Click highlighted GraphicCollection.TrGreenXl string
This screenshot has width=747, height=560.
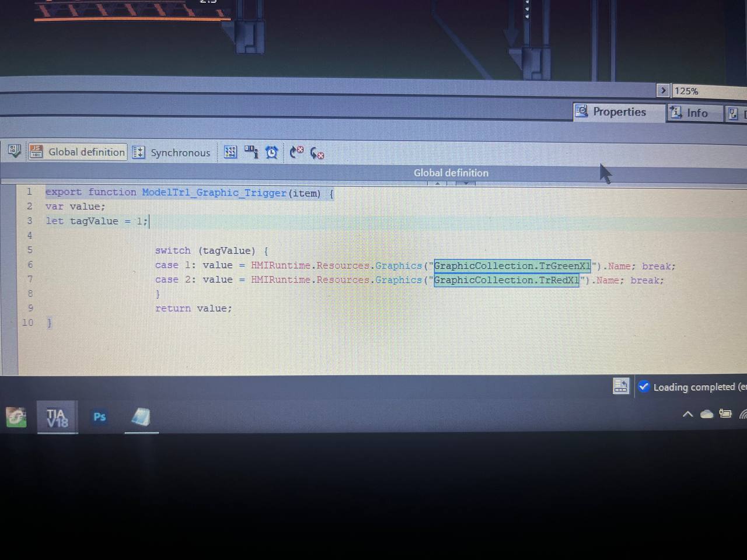point(512,266)
